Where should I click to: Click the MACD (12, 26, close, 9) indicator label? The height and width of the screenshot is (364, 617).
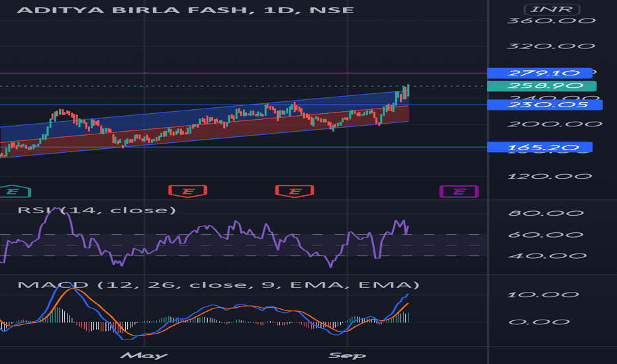click(218, 285)
